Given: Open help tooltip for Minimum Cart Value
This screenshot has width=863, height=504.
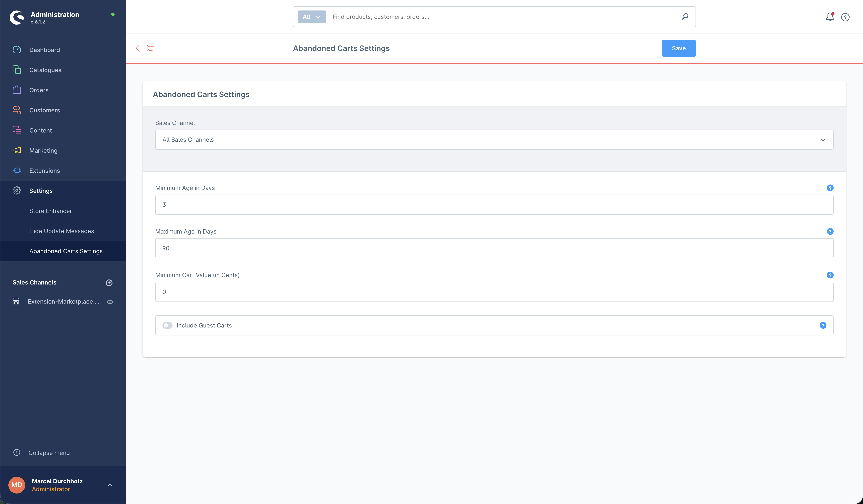Looking at the screenshot, I should [830, 275].
